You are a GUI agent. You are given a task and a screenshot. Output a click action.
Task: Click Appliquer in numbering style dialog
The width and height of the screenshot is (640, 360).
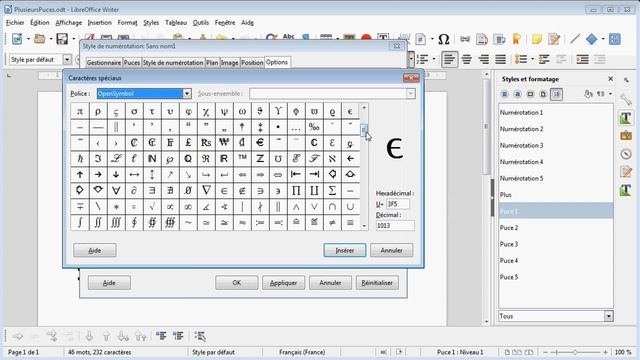tap(283, 282)
